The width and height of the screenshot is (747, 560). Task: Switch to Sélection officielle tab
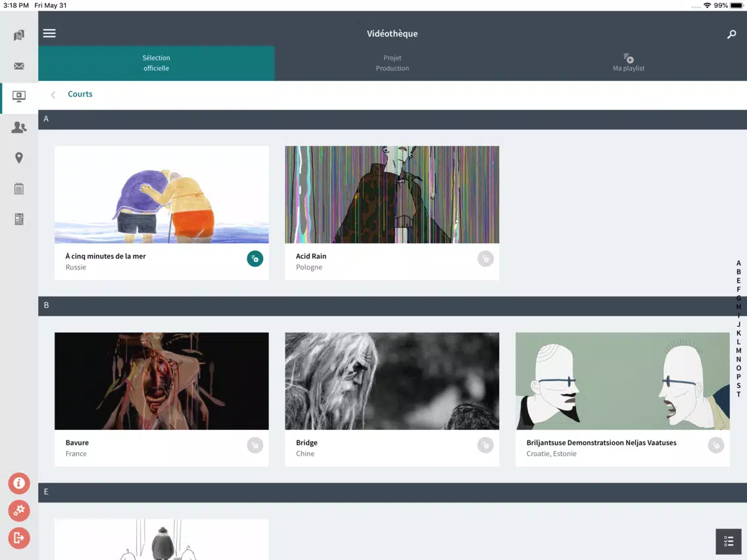click(157, 63)
